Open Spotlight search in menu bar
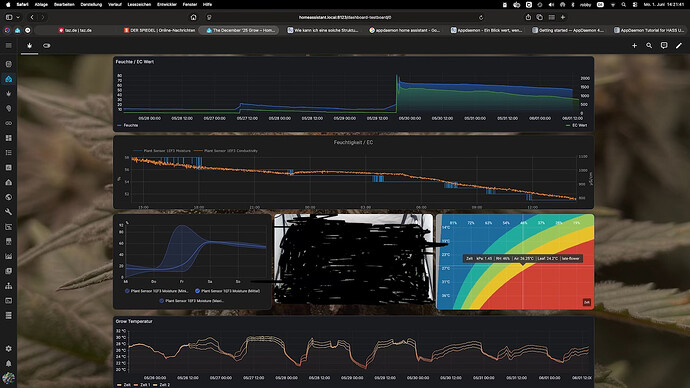Viewport: 690px width, 388px height. pyautogui.click(x=624, y=4)
